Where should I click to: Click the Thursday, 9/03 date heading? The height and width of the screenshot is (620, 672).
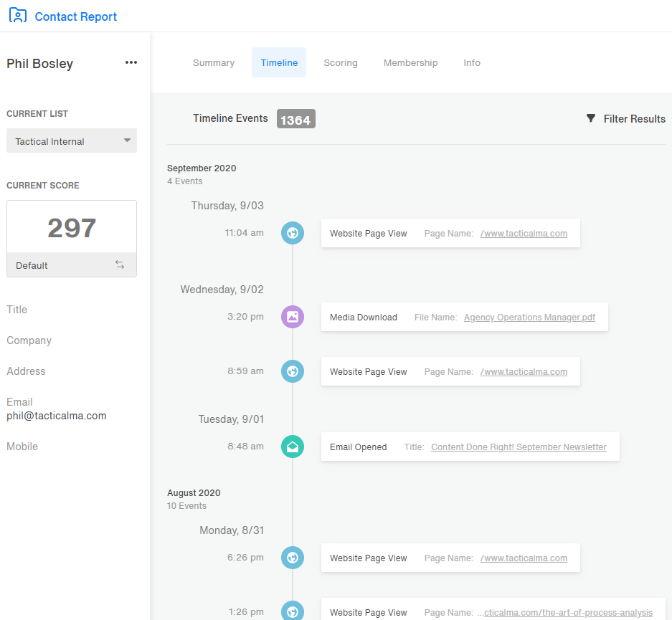point(227,206)
